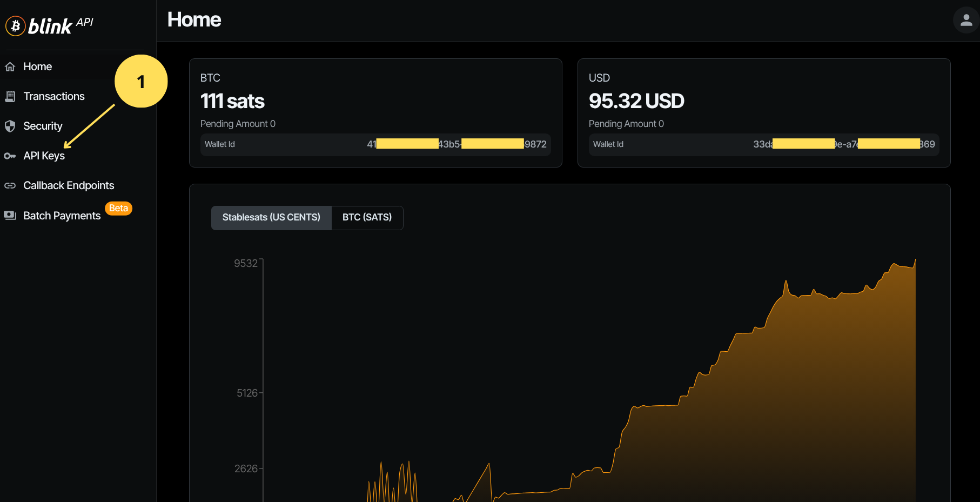Click the 2626 chart axis label
The image size is (980, 502).
point(246,468)
